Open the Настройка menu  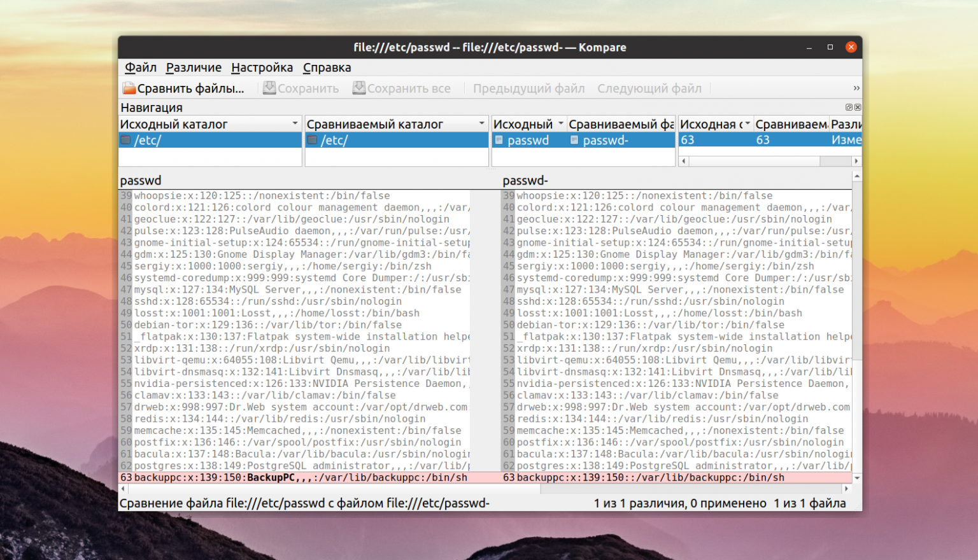(x=262, y=67)
